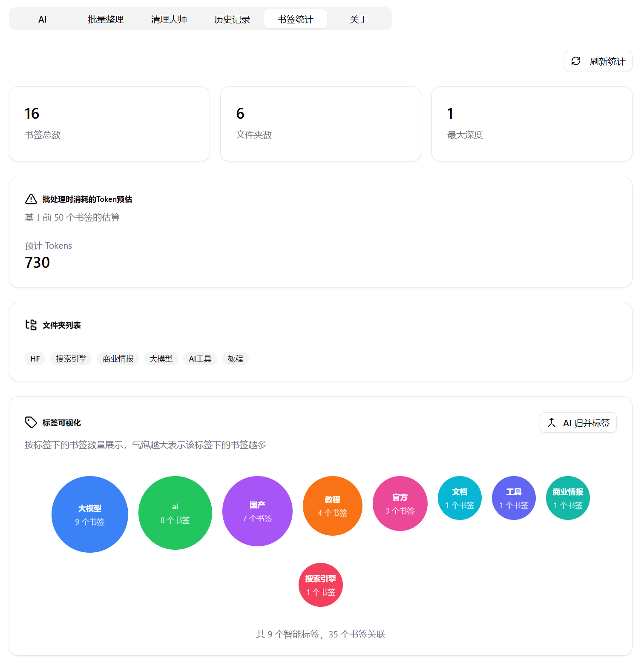The height and width of the screenshot is (663, 644).
Task: Click the red 搜索引擎 bubble
Action: (x=321, y=585)
